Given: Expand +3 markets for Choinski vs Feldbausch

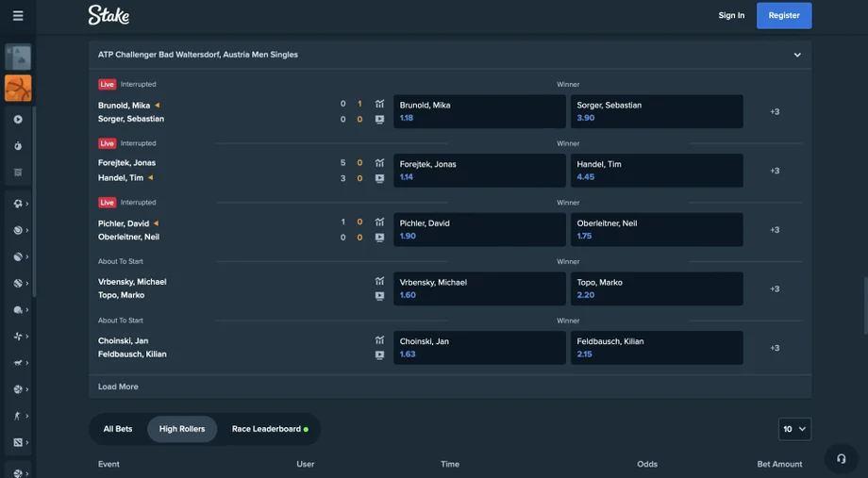Looking at the screenshot, I should coord(775,348).
